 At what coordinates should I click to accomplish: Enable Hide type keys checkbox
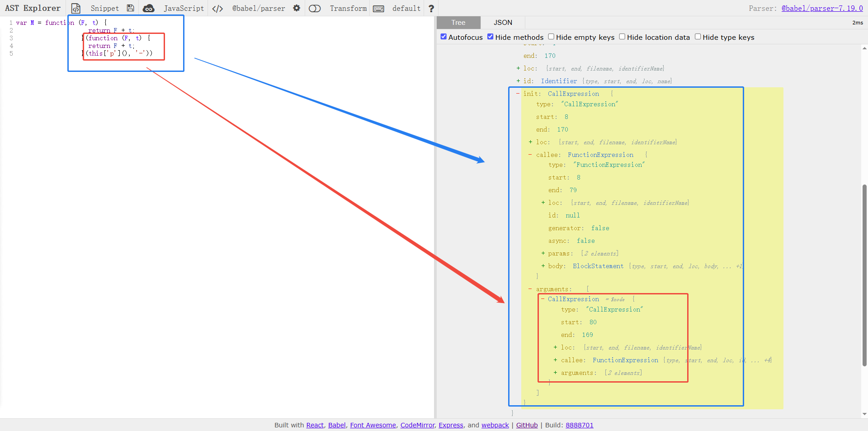click(x=698, y=37)
